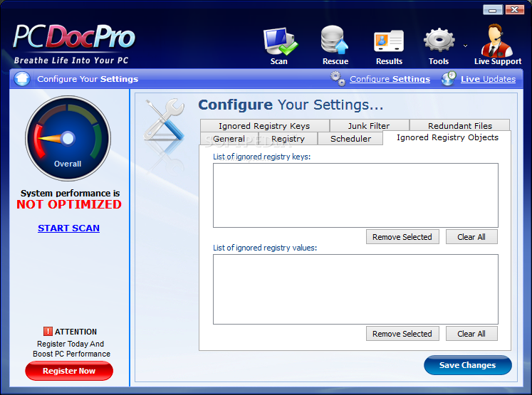Click the red Register Now button

(x=69, y=371)
